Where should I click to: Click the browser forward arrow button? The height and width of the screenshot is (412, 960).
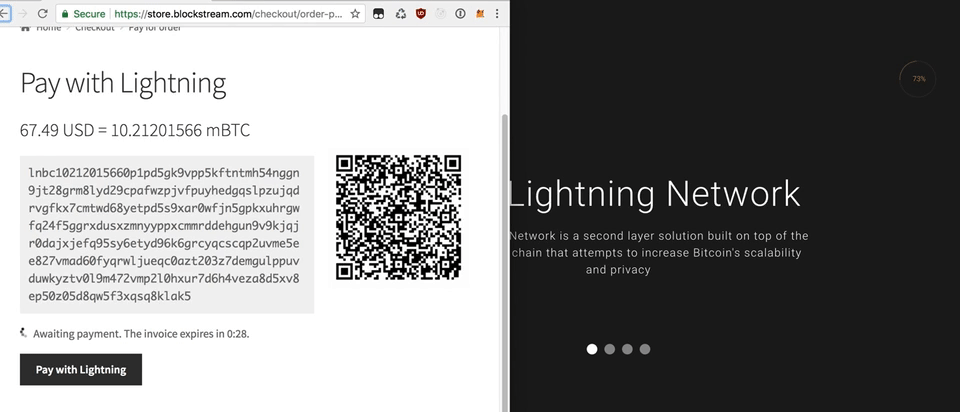23,13
